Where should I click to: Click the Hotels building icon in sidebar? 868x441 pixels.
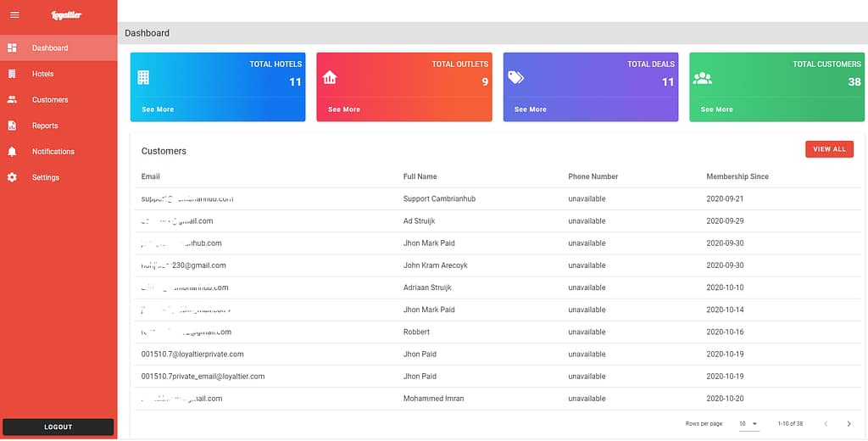click(12, 74)
